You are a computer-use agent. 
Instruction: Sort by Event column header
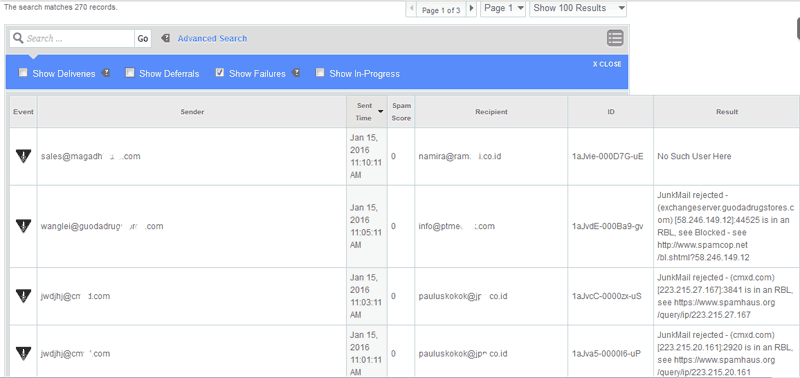pyautogui.click(x=23, y=112)
